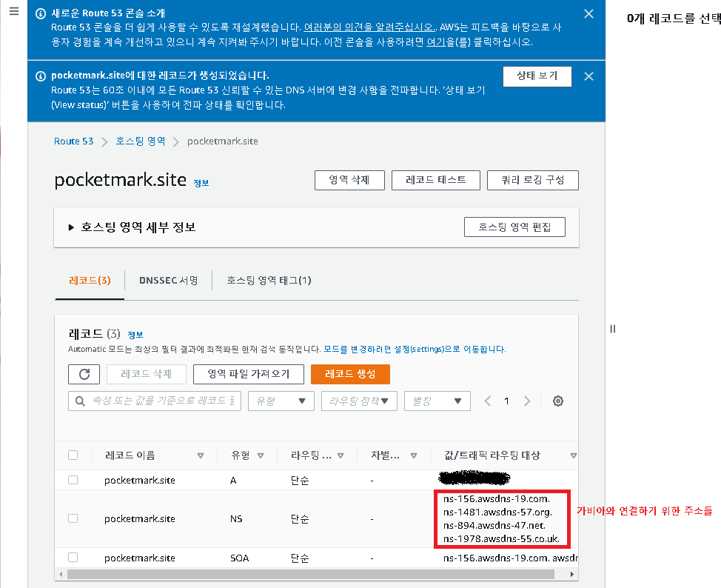Sort by 레코드 이름 column arrow
The height and width of the screenshot is (588, 721).
pos(201,456)
